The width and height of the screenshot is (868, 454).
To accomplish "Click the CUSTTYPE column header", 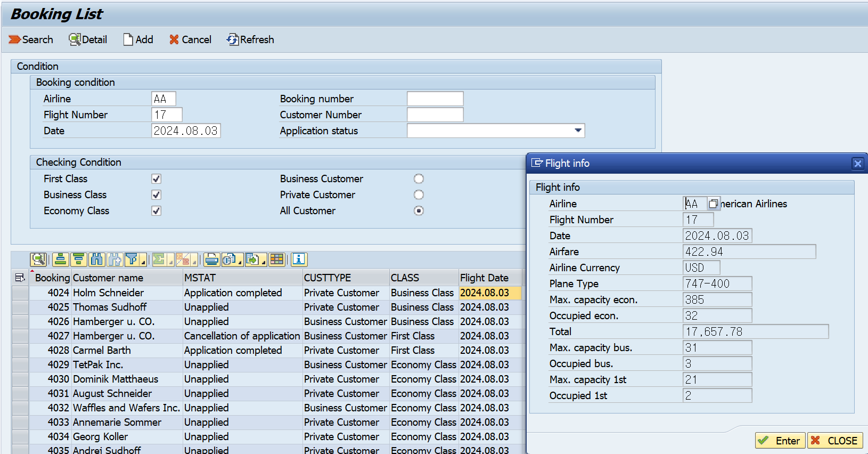I will tap(346, 278).
